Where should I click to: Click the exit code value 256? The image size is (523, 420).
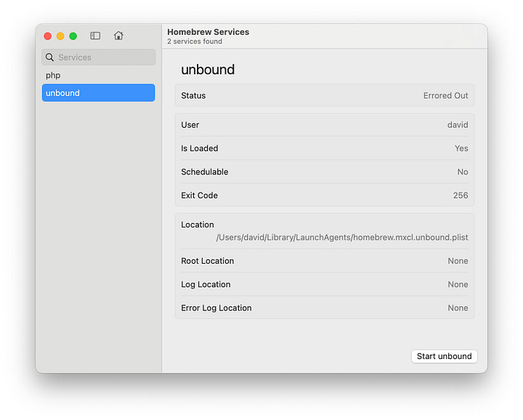(461, 195)
